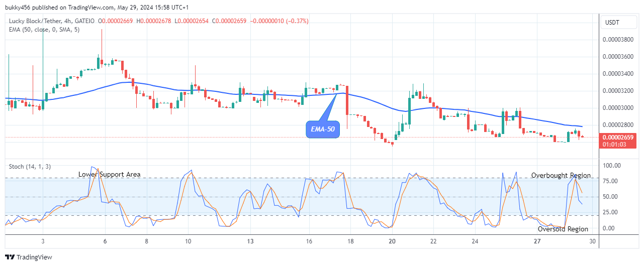Click the EMA-50 callout label

click(323, 130)
